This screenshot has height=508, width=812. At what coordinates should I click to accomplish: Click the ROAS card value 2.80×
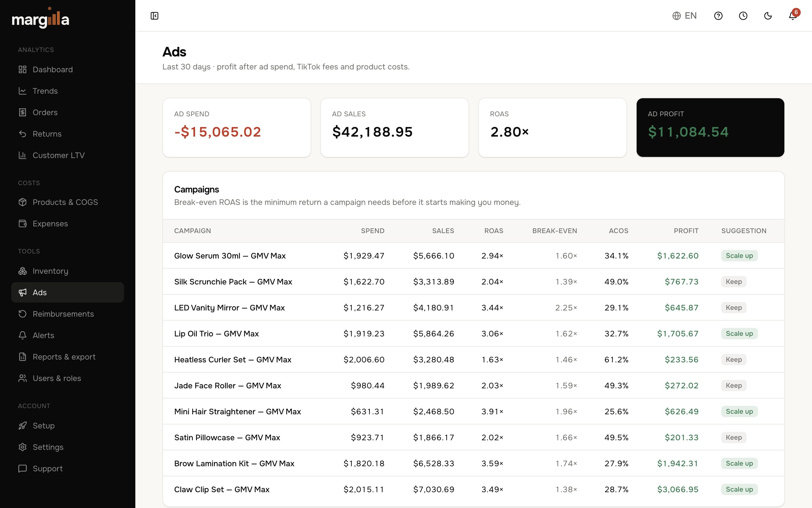click(509, 132)
